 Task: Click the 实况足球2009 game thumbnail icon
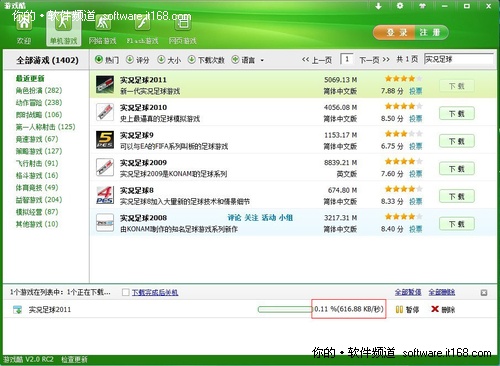[105, 167]
